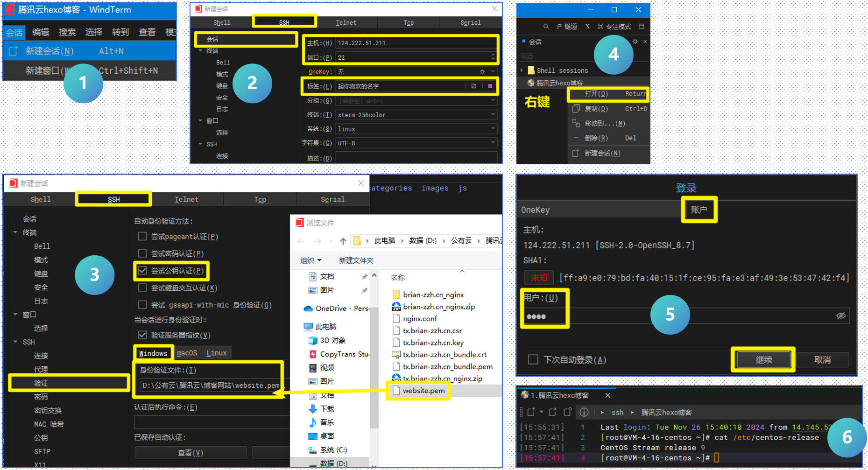Screen dimensions: 868x470
Task: Click the search magnifier icon in top toolbar
Action: coord(546,27)
